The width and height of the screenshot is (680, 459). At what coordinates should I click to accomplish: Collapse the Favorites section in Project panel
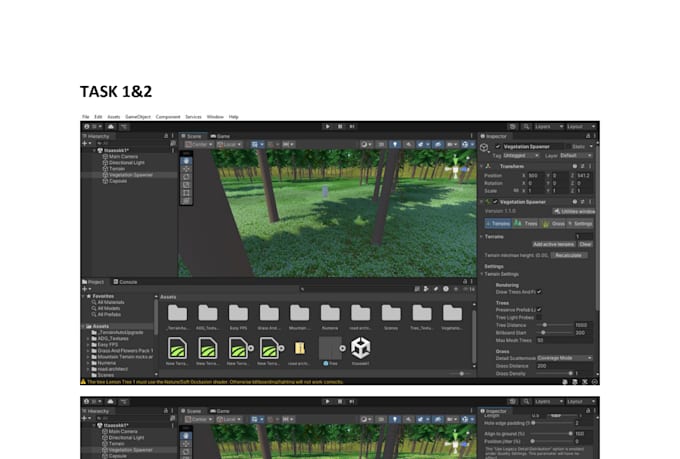(83, 296)
